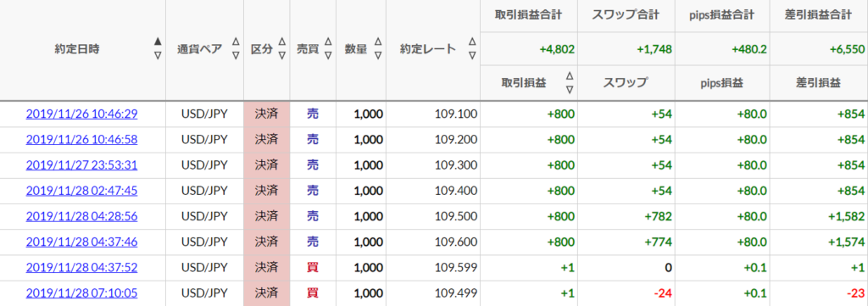Select the 取引損益合計 header cell
This screenshot has width=868, height=306.
point(529,15)
